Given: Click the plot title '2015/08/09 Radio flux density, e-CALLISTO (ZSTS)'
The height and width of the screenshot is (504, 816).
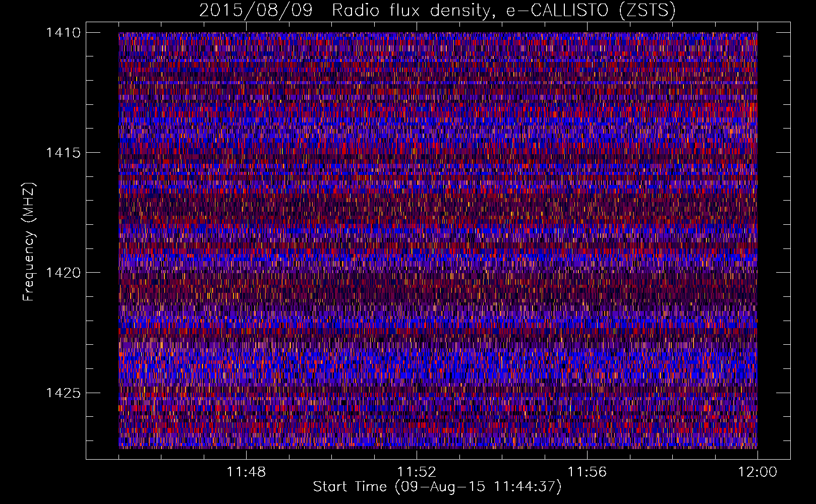Looking at the screenshot, I should (437, 11).
